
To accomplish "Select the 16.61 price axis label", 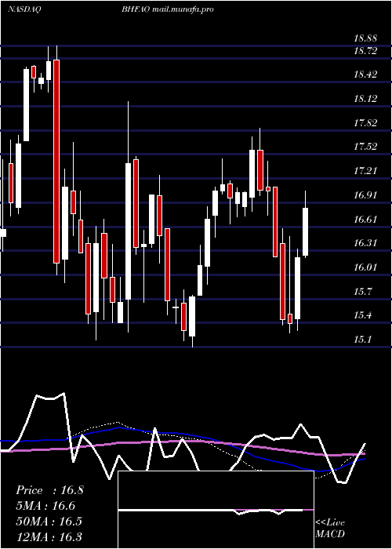I will point(366,220).
